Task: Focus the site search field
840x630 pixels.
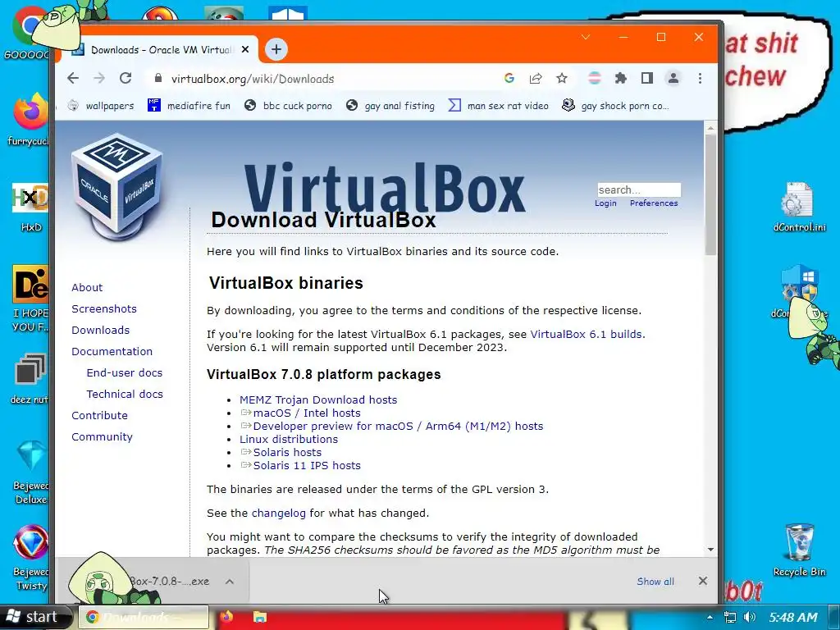Action: [x=639, y=189]
